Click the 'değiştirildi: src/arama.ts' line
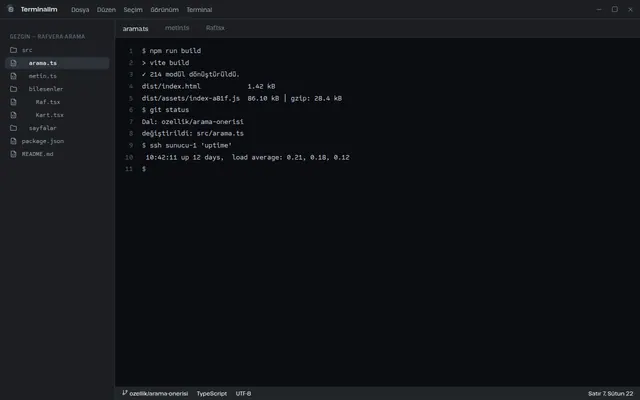Screen dimensions: 640x400 tap(193, 133)
